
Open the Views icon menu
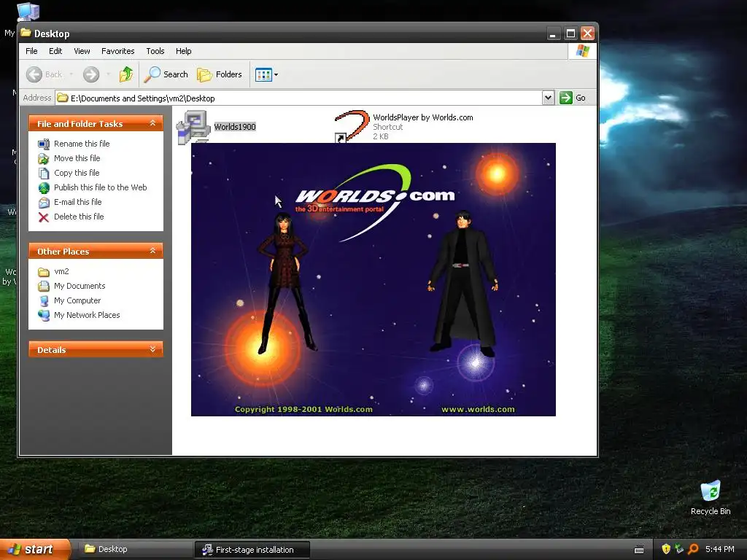click(263, 74)
